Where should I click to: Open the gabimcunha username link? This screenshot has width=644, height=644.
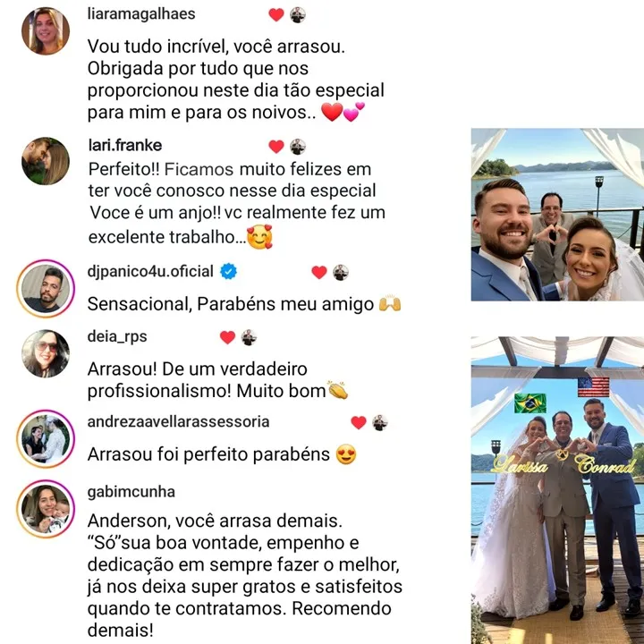[131, 492]
